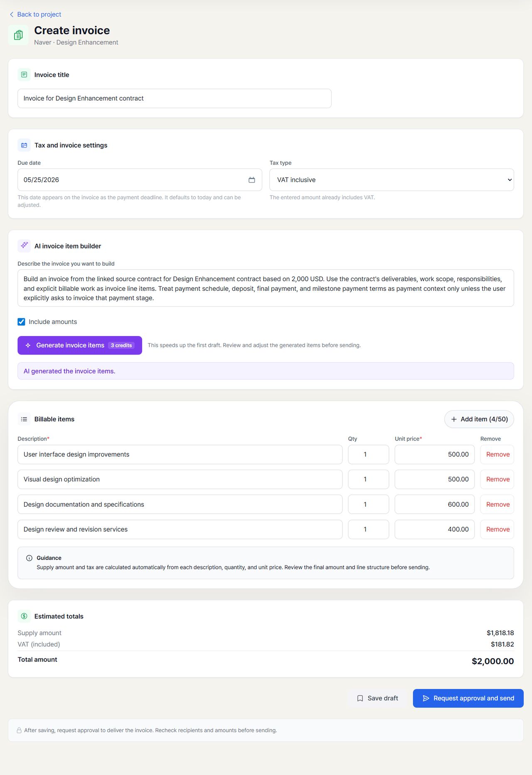
Task: Remove User interface design improvements item
Action: [498, 454]
